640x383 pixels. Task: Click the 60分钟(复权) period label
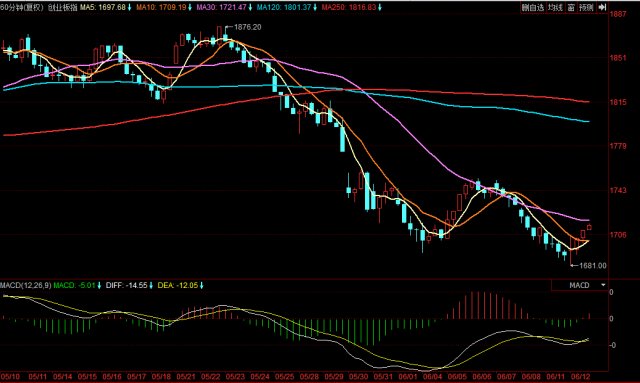22,7
